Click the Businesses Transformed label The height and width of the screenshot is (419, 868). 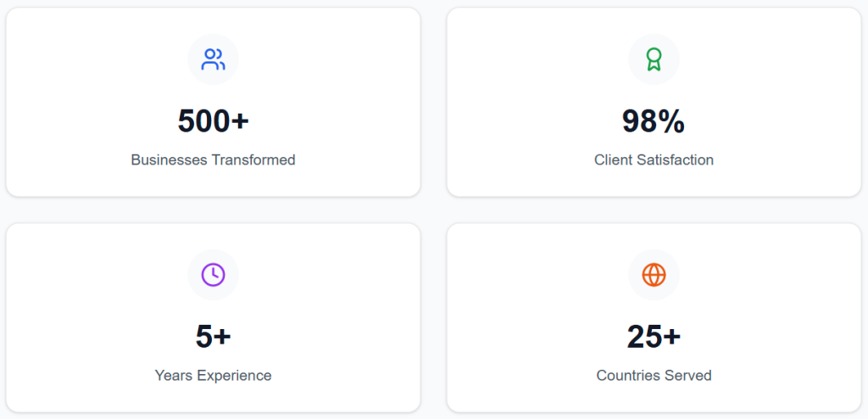click(x=213, y=159)
